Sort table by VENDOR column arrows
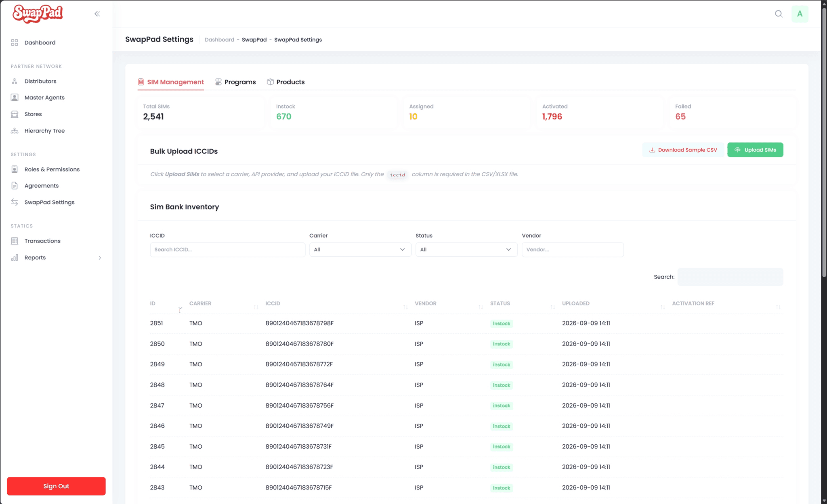 click(x=481, y=307)
